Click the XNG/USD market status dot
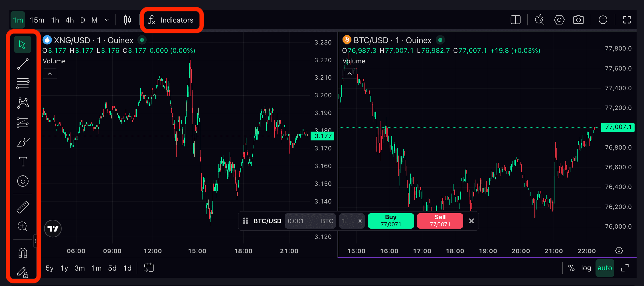The height and width of the screenshot is (286, 644). point(142,40)
